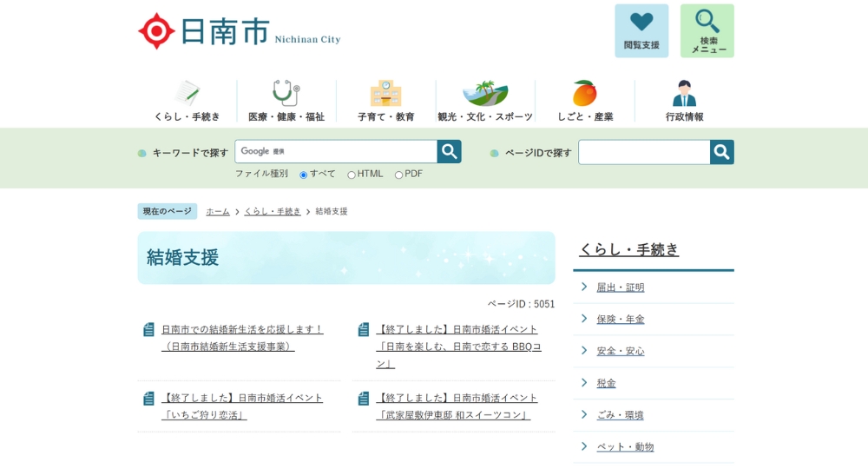Open the 閲覧支援 heart icon button
This screenshot has height=469, width=868.
[641, 30]
